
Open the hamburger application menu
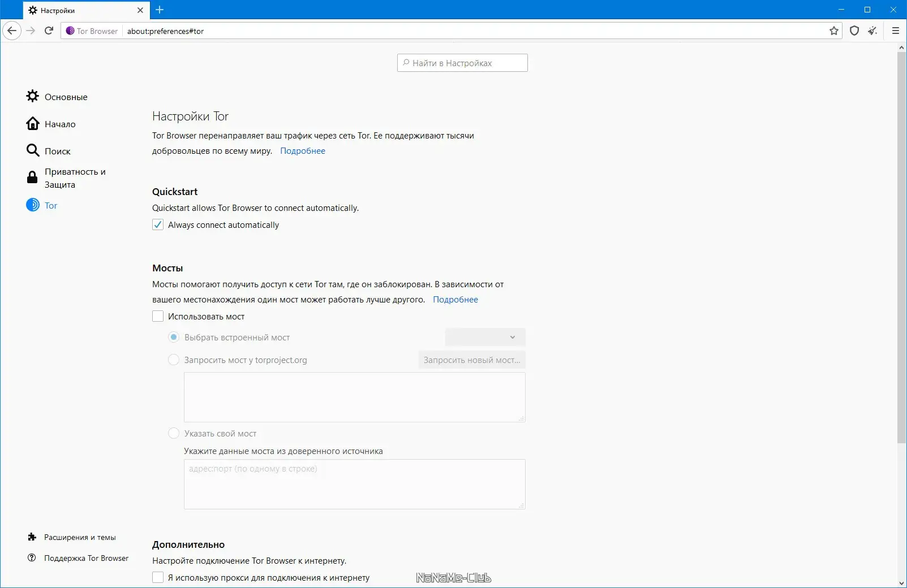click(895, 31)
